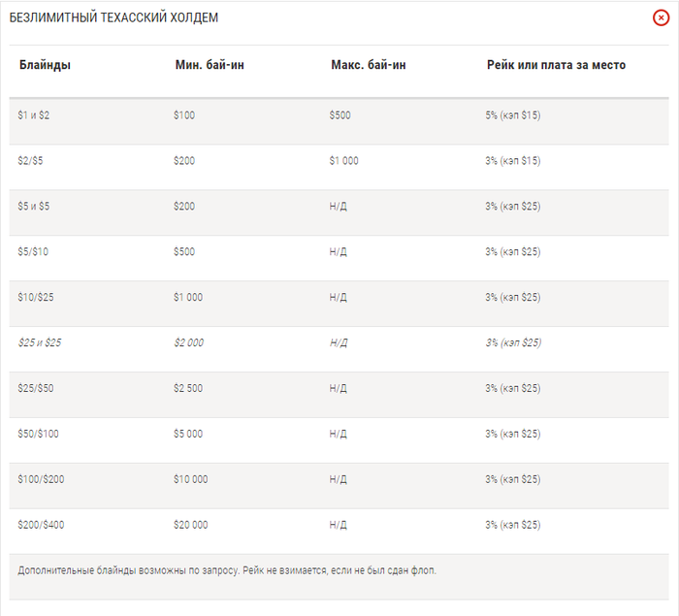Click the $20 000 minimum buy-in cell

tap(190, 525)
